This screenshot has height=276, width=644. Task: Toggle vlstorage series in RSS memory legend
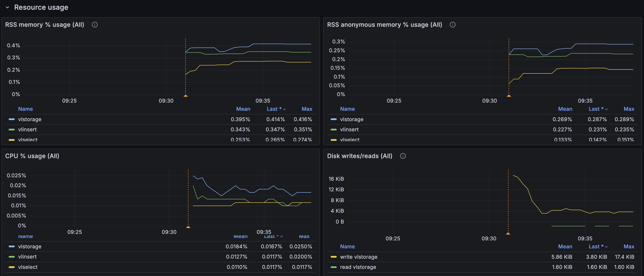pyautogui.click(x=29, y=119)
